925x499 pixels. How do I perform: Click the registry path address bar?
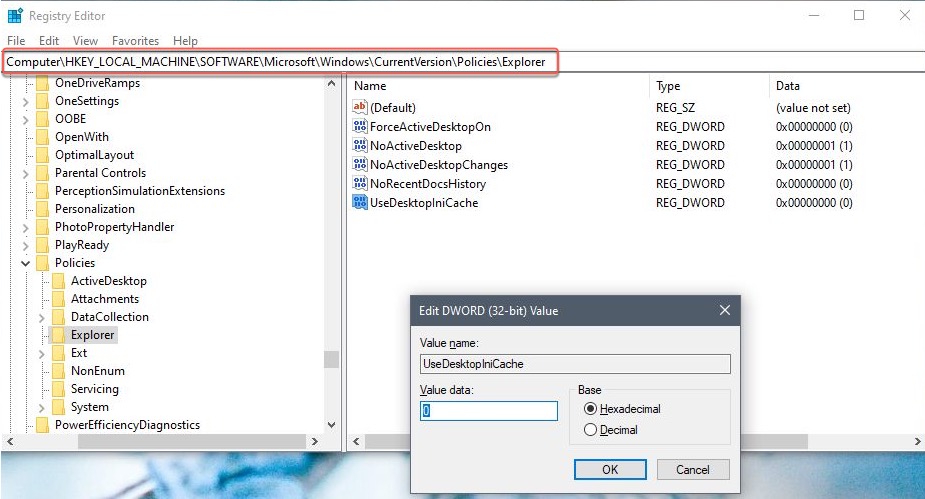pyautogui.click(x=280, y=61)
